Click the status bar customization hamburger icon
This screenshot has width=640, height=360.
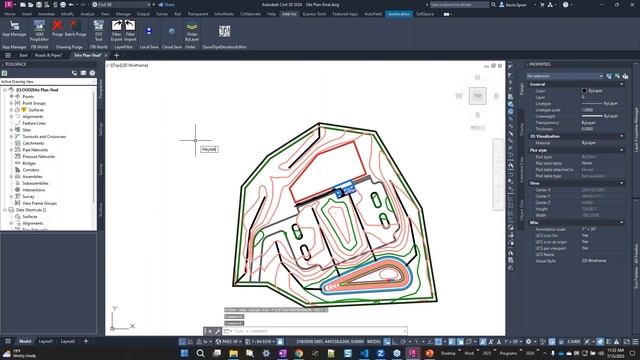click(635, 341)
